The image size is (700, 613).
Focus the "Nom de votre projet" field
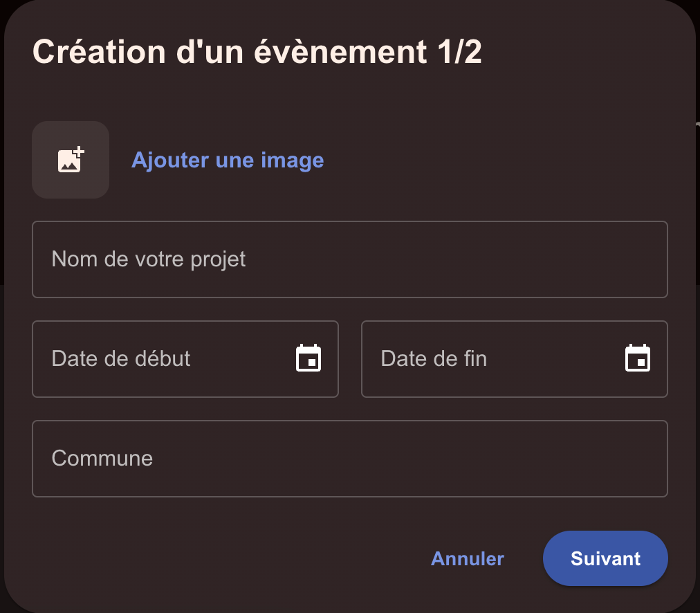[349, 259]
